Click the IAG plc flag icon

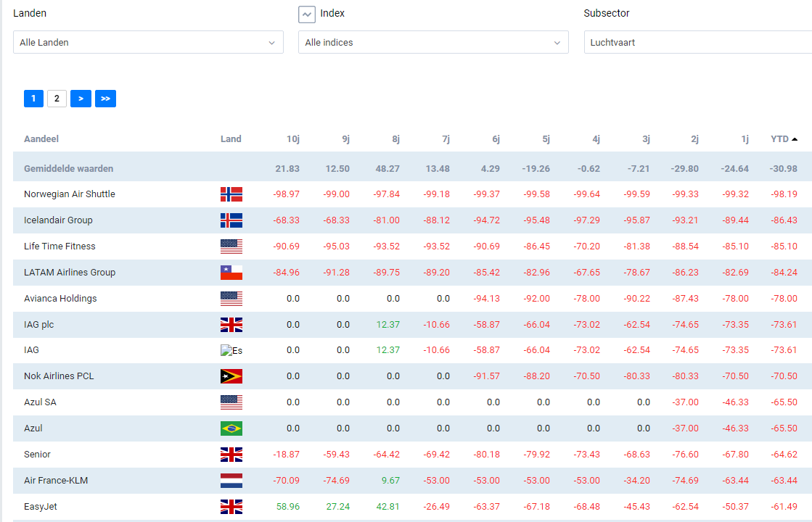231,325
